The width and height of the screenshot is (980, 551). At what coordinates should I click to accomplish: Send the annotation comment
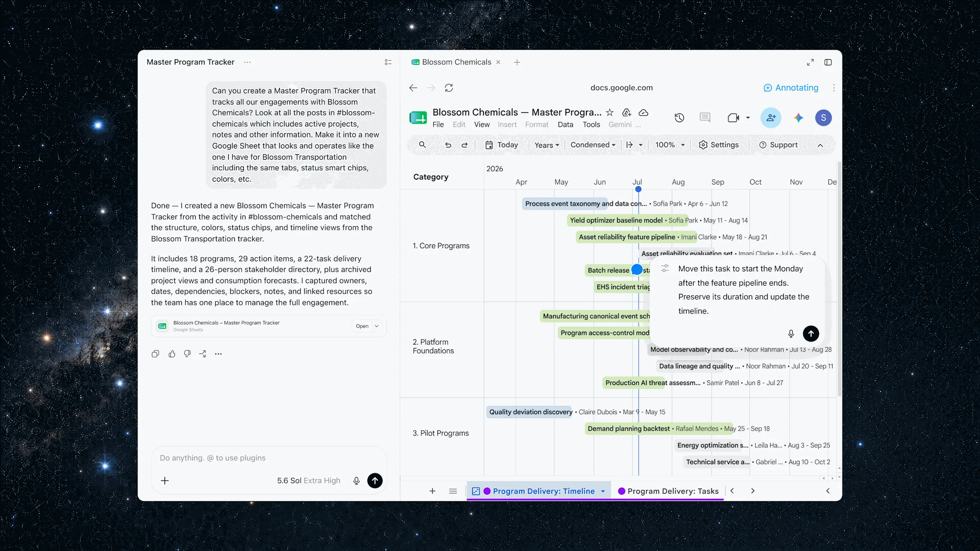click(811, 334)
